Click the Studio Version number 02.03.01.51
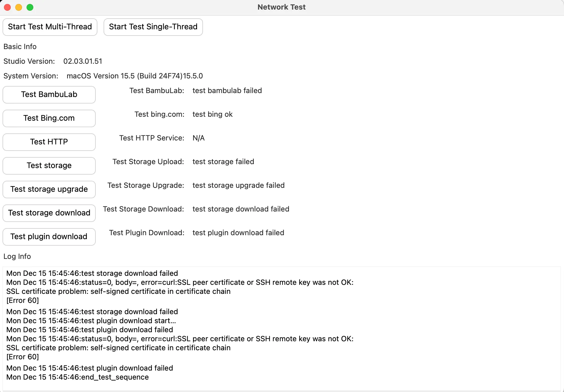Image resolution: width=564 pixels, height=392 pixels. pos(82,61)
